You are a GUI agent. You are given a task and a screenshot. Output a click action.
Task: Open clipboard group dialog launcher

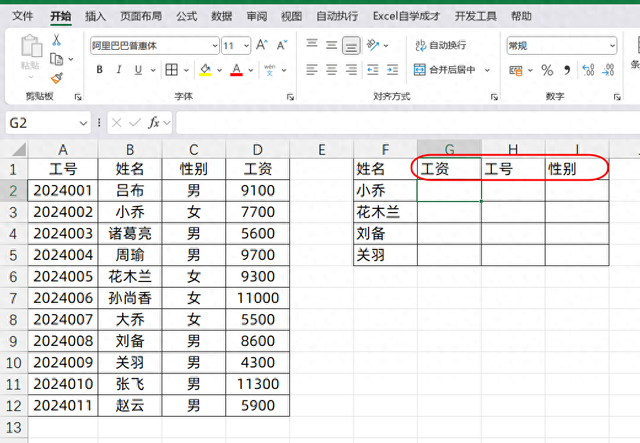pos(78,97)
